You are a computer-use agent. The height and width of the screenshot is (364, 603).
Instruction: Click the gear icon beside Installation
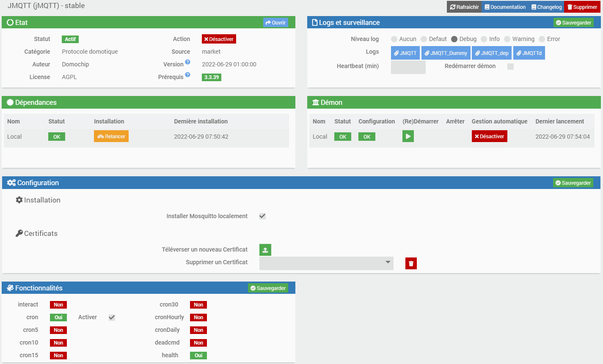19,200
